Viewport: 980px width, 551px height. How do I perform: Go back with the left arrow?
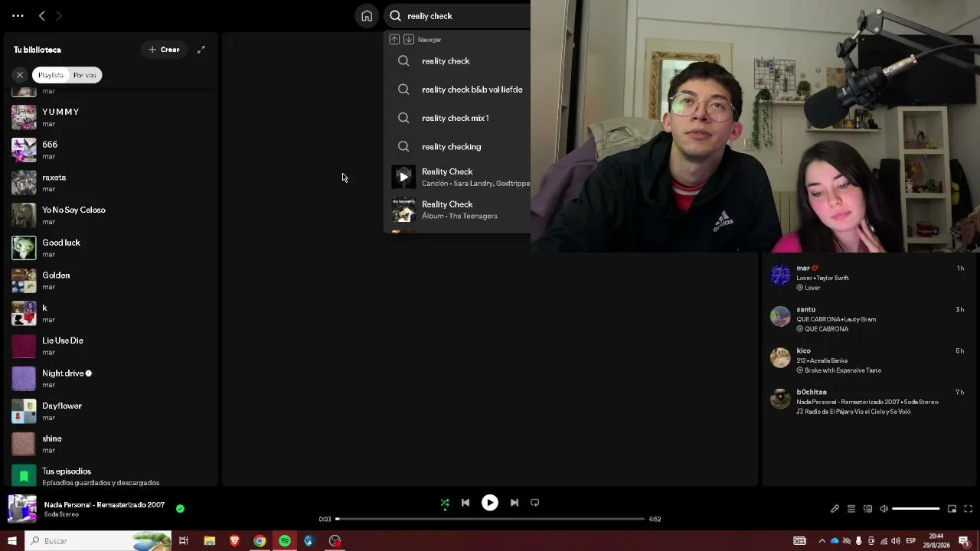click(42, 15)
